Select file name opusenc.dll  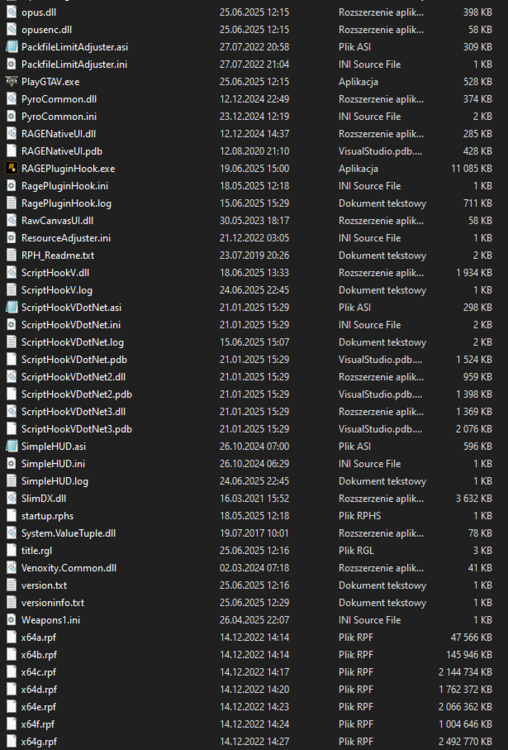[x=46, y=30]
